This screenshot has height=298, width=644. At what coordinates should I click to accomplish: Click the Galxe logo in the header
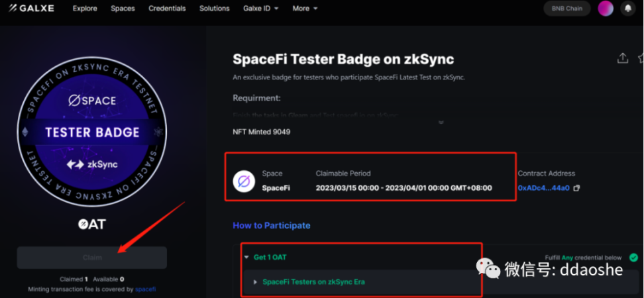(x=31, y=9)
